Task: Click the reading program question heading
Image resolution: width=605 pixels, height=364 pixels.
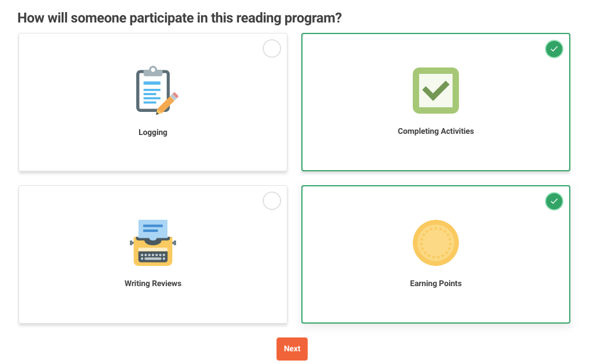Action: 180,18
